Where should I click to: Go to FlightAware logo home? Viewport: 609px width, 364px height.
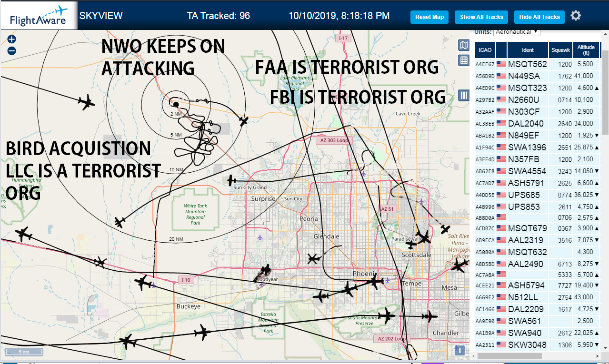coord(39,15)
